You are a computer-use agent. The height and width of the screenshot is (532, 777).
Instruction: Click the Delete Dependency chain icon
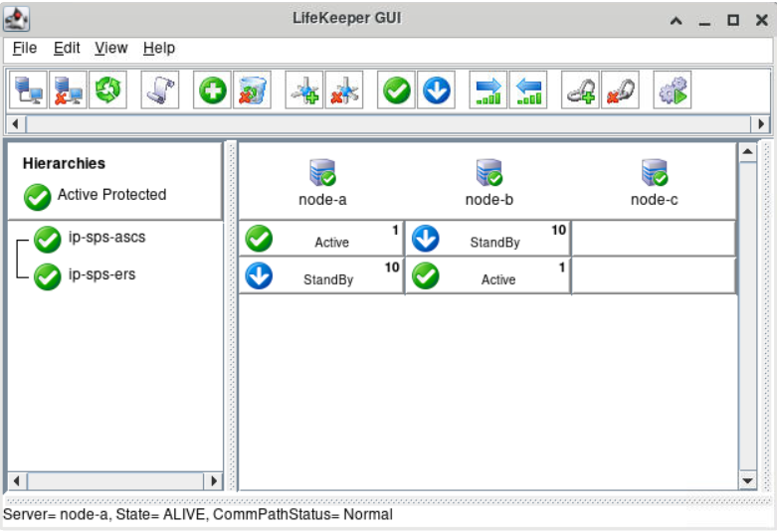coord(620,90)
